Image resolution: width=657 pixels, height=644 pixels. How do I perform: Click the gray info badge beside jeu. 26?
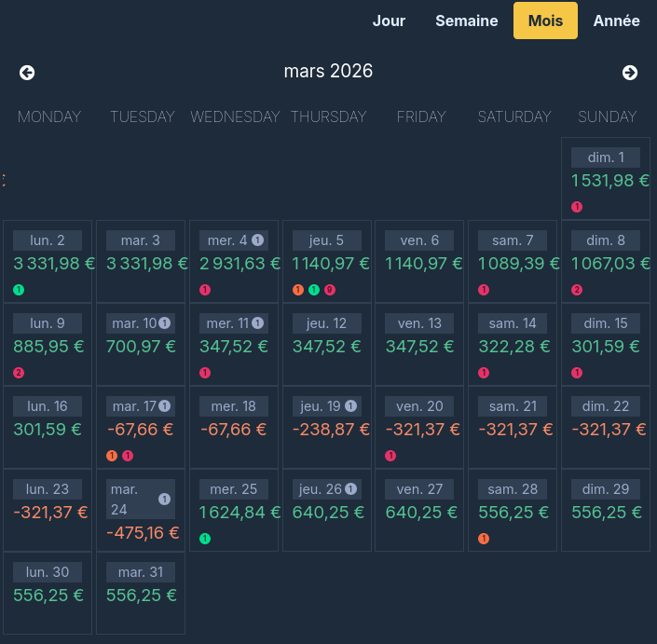350,489
